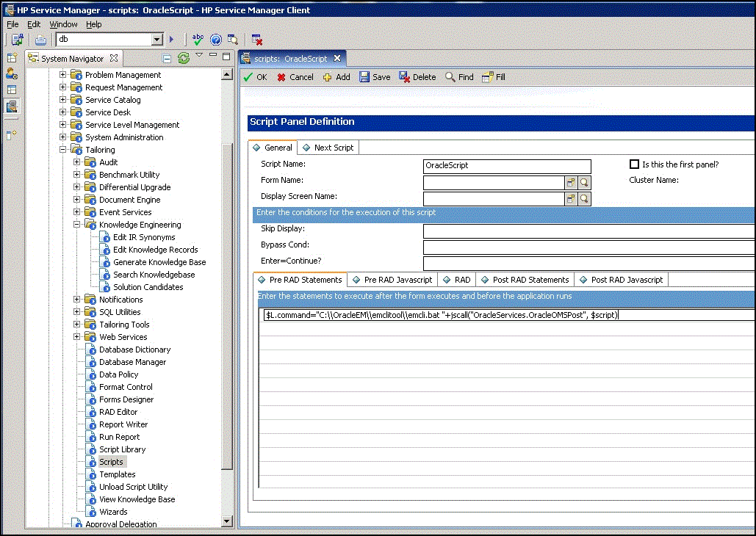The image size is (756, 536).
Task: Open Wizards in the navigator tree
Action: [113, 512]
